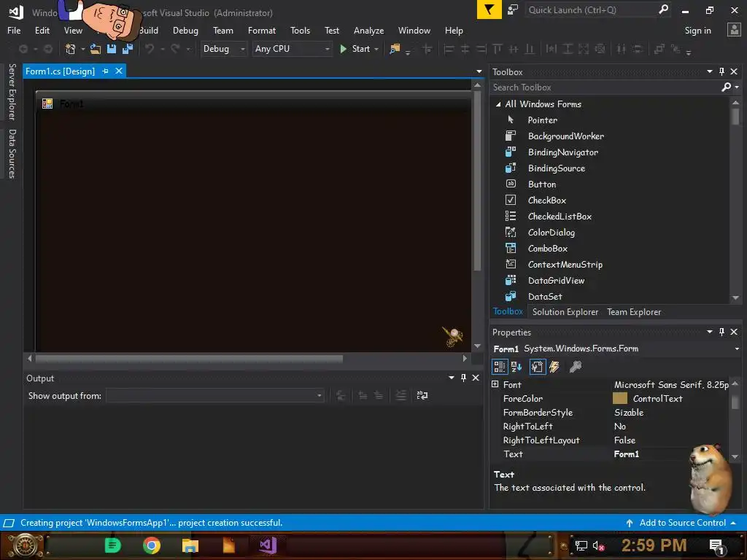Open Google Chrome from the taskbar
Screen dimensions: 747x560
click(x=152, y=545)
